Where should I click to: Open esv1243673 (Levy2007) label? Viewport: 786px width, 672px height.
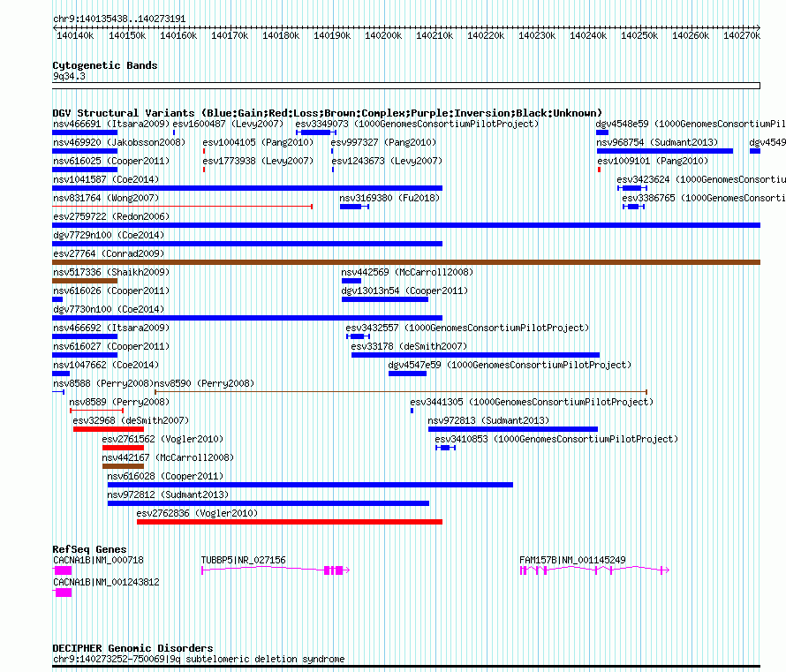pos(387,161)
